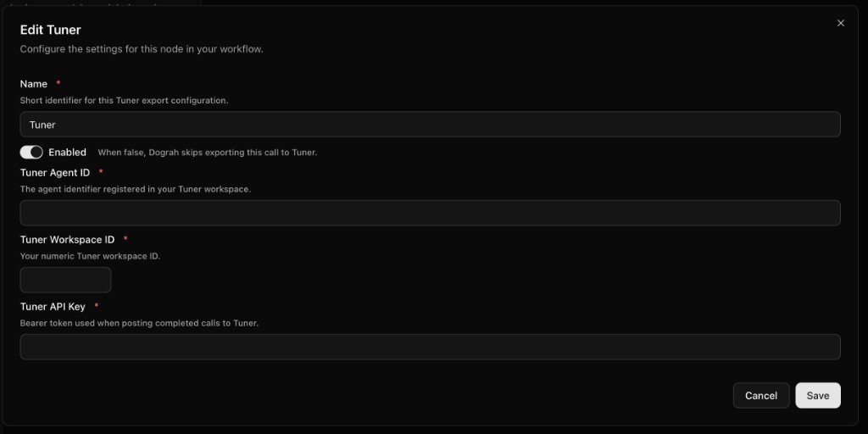Viewport: 868px width, 434px height.
Task: Click the 'Configure the settings' subtitle text
Action: pos(142,49)
